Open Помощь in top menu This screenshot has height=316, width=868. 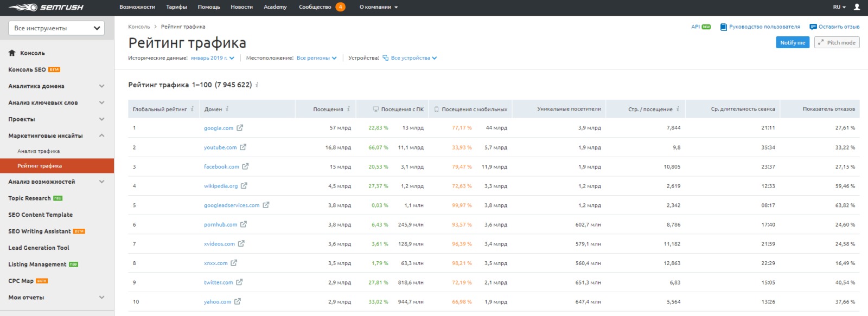coord(209,7)
